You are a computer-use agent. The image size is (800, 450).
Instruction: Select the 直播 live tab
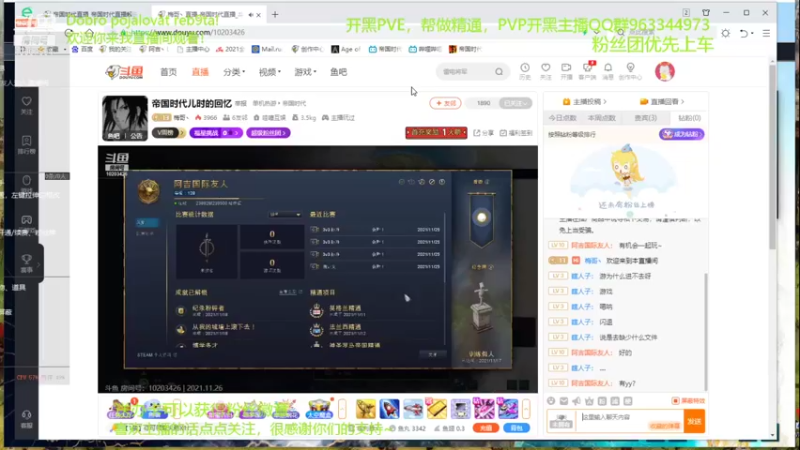pyautogui.click(x=200, y=72)
